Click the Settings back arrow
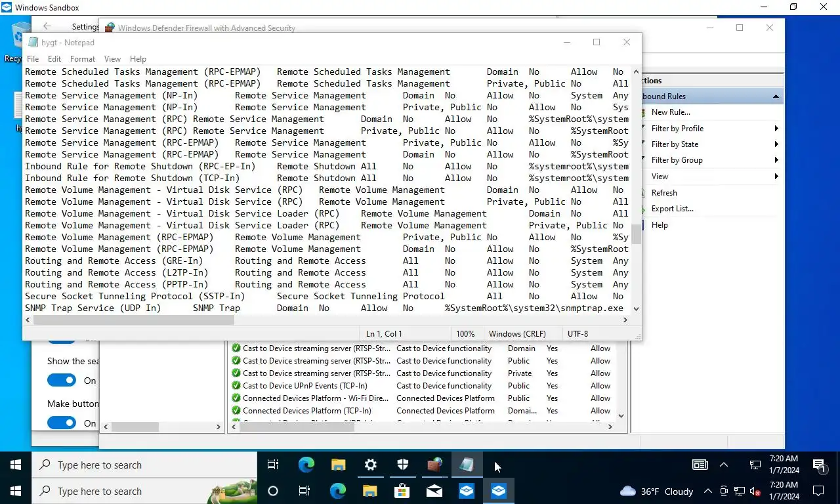Screen dimensions: 840x504 tap(47, 26)
